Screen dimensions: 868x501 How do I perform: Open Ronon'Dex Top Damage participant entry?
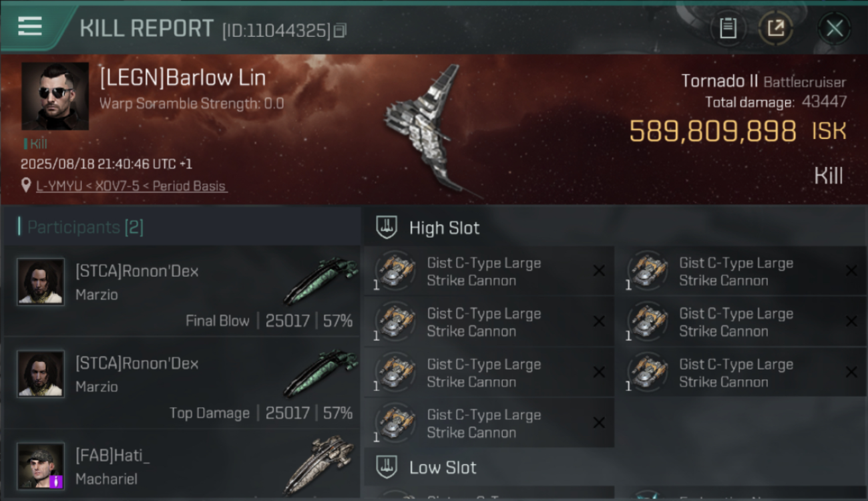coord(182,383)
